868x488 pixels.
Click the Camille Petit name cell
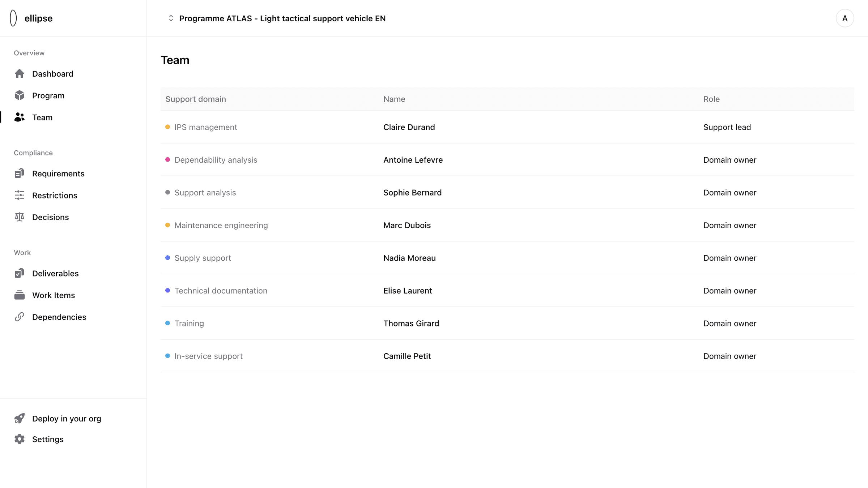tap(407, 356)
